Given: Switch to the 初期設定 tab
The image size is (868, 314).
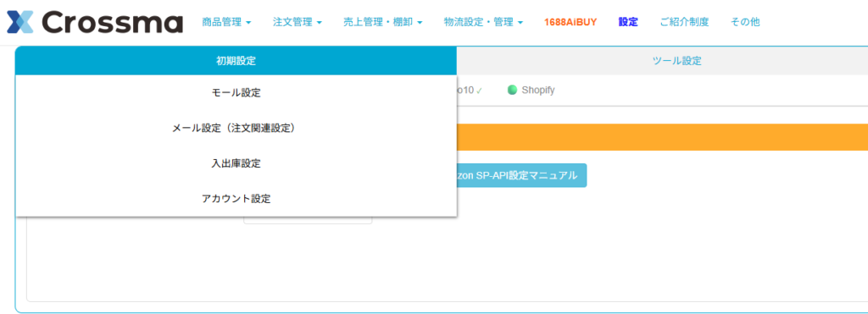Looking at the screenshot, I should coord(236,61).
